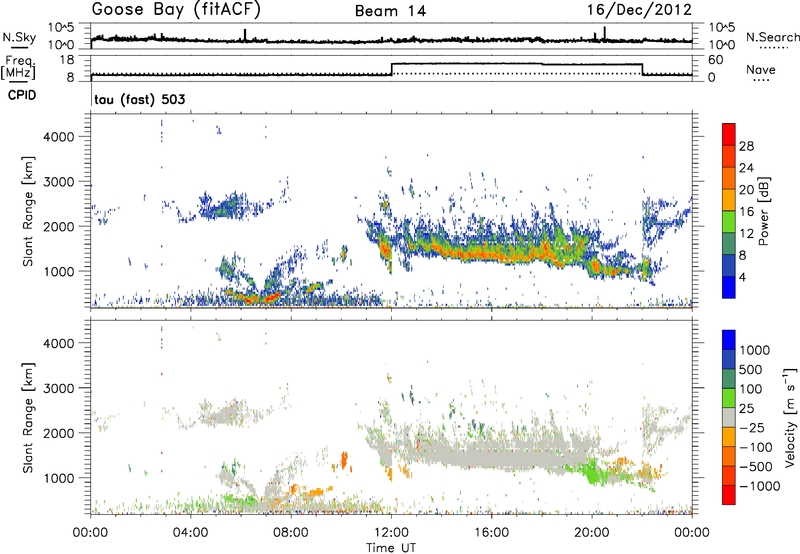Pick the bright blue bottom power colorbar segment
Viewport: 800px width, 554px height.
(x=729, y=287)
